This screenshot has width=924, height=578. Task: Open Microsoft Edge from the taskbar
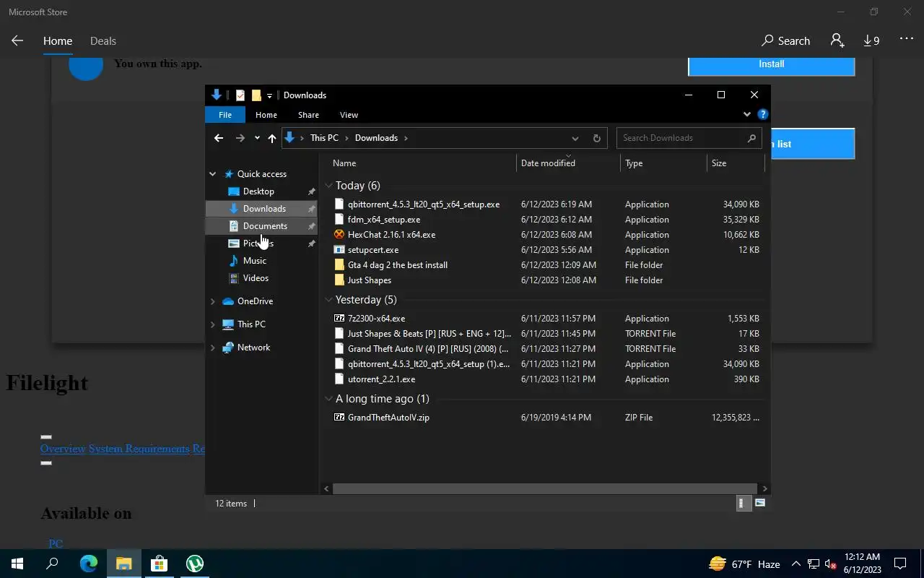[88, 564]
